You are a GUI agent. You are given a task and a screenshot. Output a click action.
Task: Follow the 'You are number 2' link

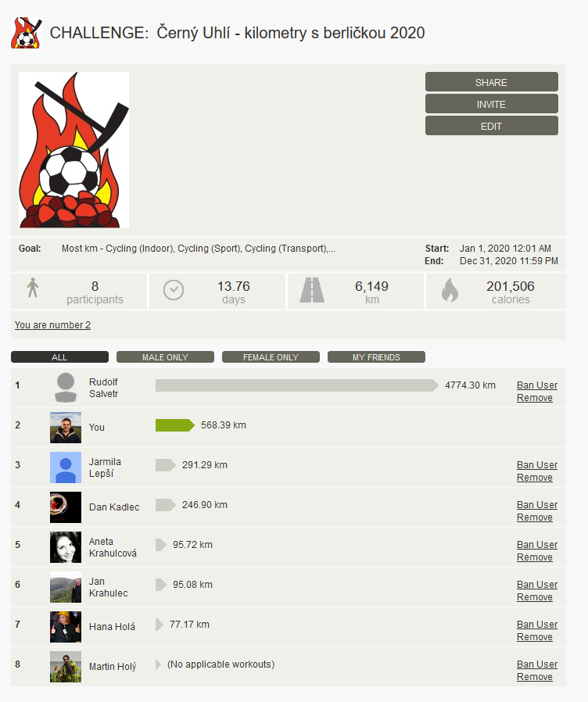pos(52,325)
